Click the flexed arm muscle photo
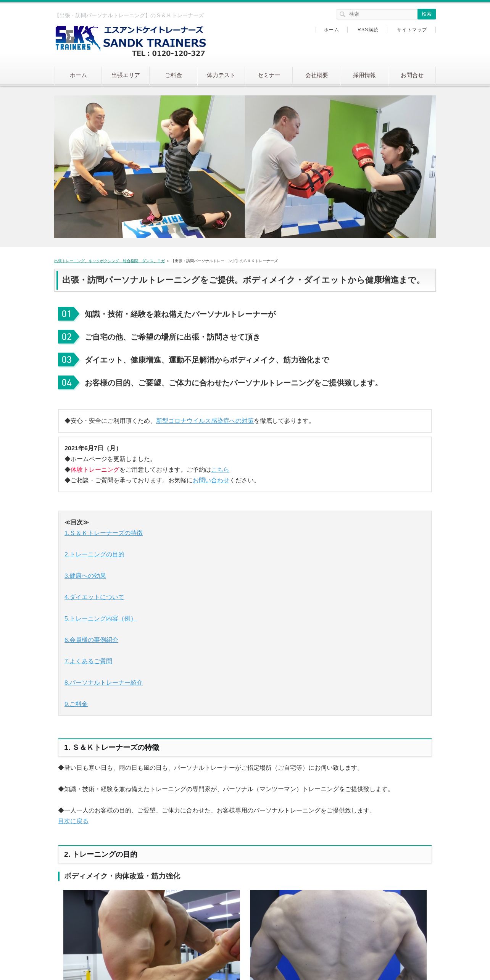Viewport: 490px width, 980px height. [152, 935]
